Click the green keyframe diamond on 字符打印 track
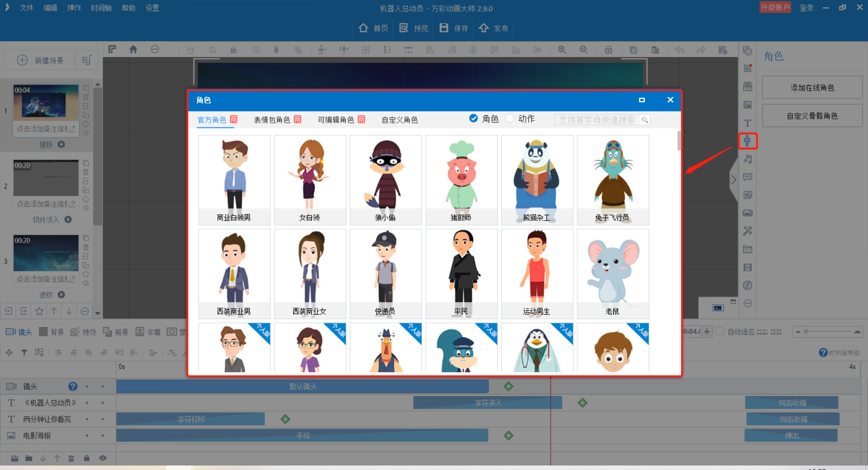Screen dimensions: 868x470 tap(285, 419)
